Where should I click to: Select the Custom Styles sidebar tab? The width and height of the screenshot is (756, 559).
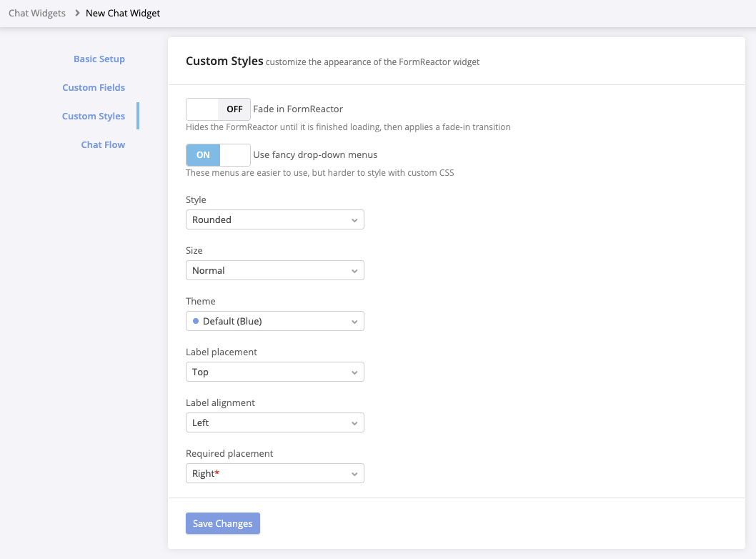pos(94,117)
